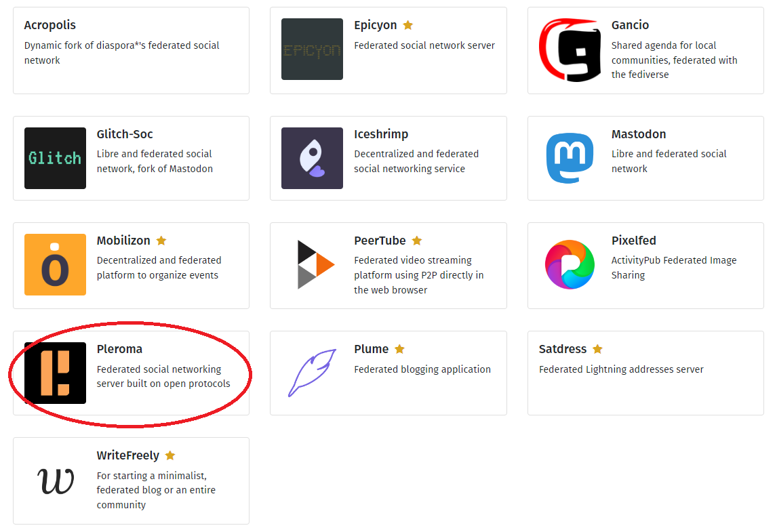Click the orange Mobilizon logo

click(x=55, y=265)
